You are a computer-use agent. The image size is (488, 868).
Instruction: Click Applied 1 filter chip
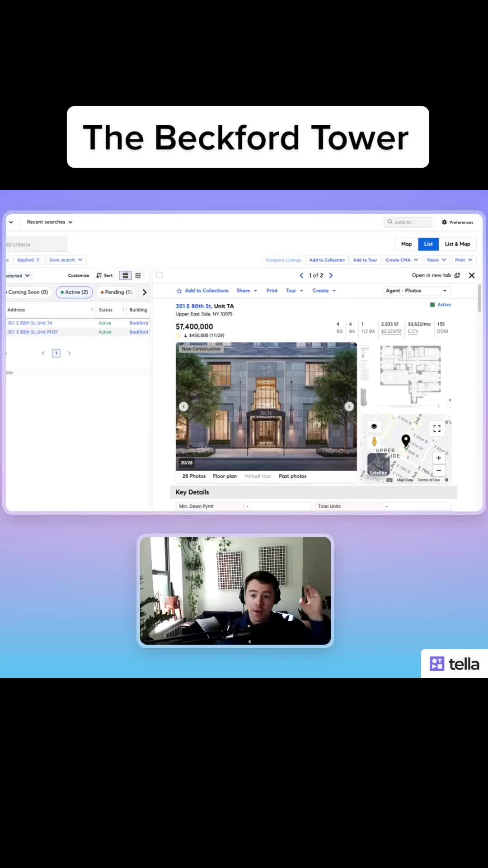point(28,260)
